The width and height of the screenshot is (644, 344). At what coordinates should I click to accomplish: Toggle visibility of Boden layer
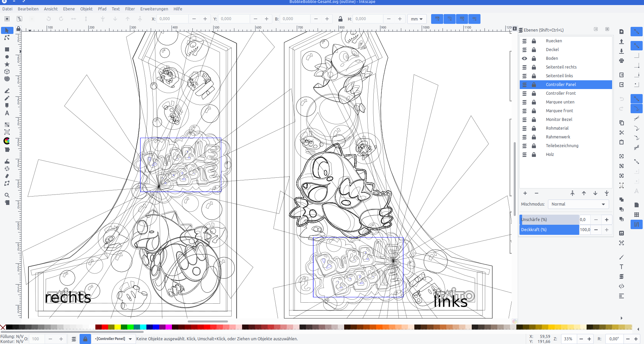tap(524, 58)
